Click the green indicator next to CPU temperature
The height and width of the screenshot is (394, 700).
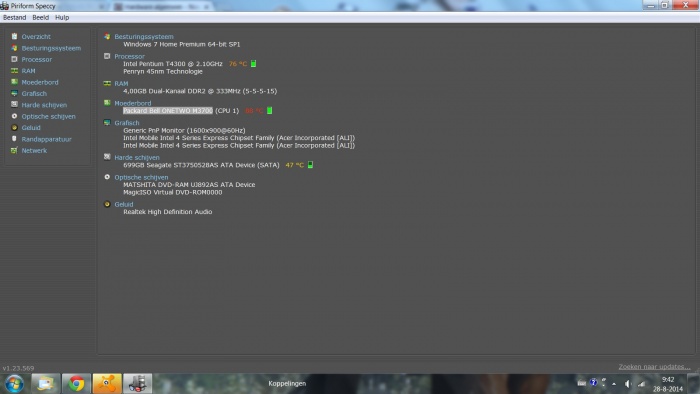[254, 64]
